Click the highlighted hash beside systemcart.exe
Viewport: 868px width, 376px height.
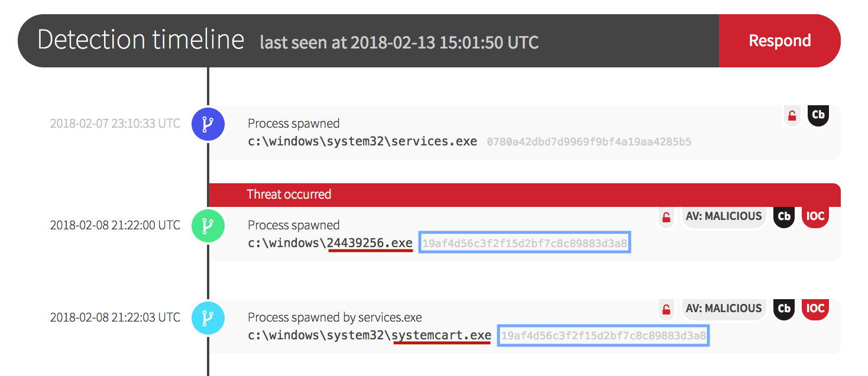[x=603, y=336]
